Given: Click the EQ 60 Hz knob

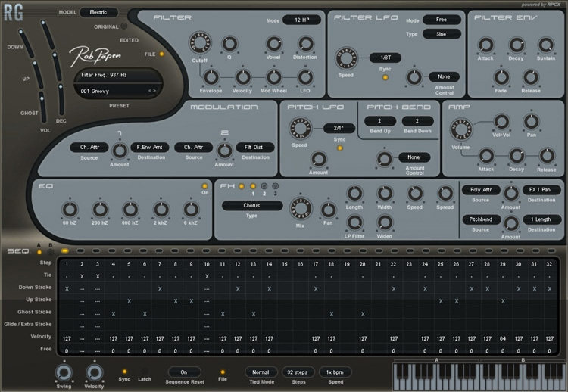Looking at the screenshot, I should point(70,209).
